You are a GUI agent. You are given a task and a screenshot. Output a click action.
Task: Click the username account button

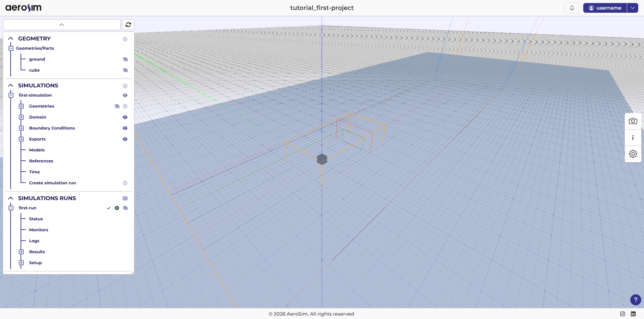pyautogui.click(x=605, y=8)
